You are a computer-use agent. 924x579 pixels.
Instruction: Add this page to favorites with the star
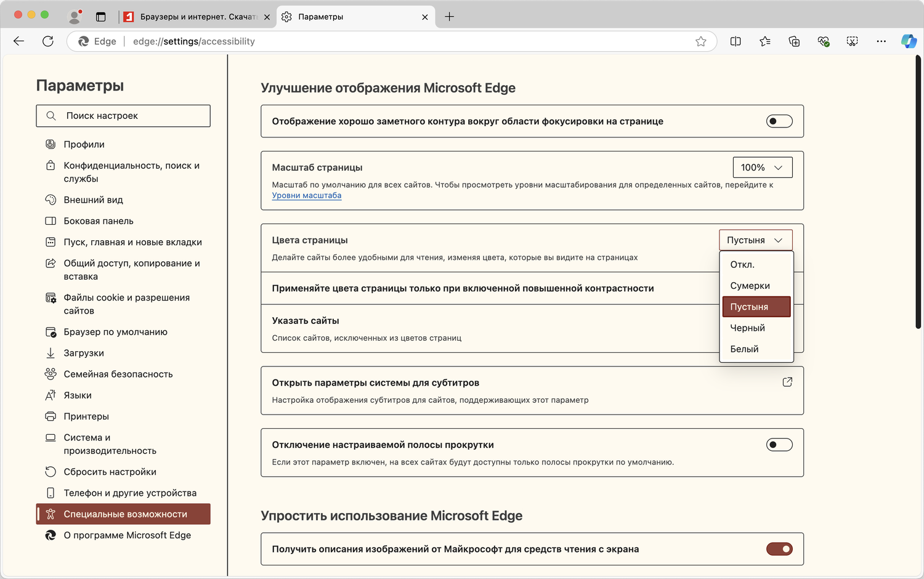(701, 41)
